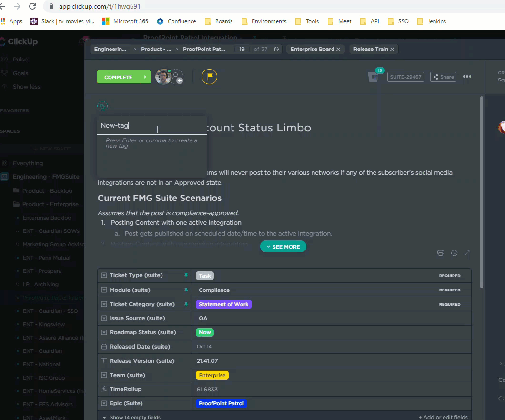The image size is (505, 420).
Task: Open the Jenkins bookmark folder
Action: tap(432, 21)
